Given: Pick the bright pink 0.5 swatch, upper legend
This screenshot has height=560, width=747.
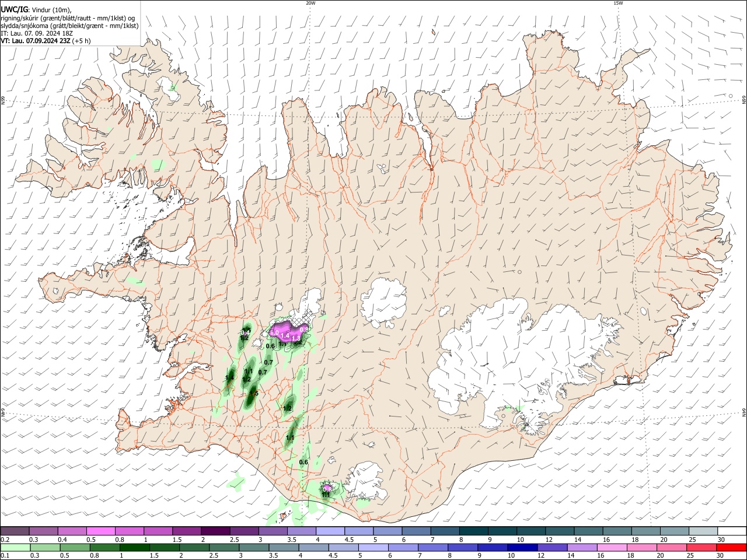Looking at the screenshot, I should pyautogui.click(x=100, y=531).
